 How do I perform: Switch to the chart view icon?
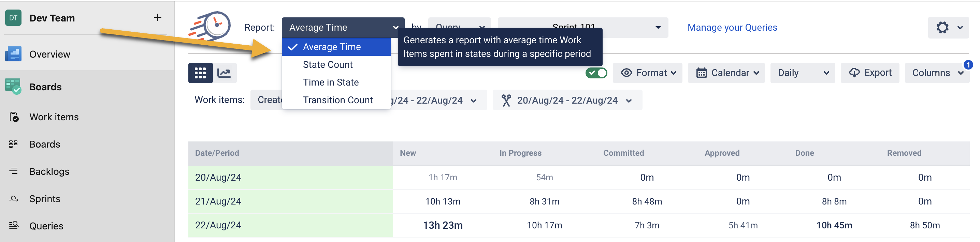224,73
